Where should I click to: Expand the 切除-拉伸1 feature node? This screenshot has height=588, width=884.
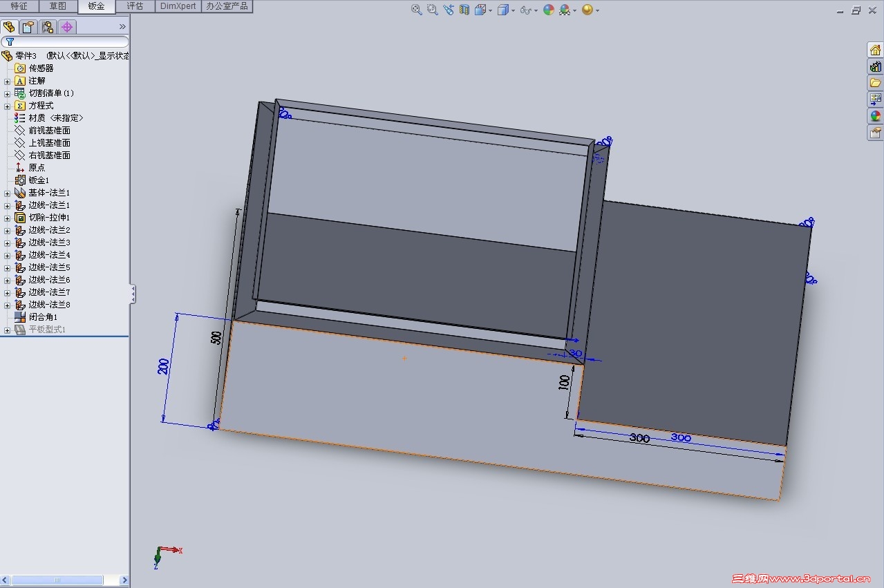7,218
